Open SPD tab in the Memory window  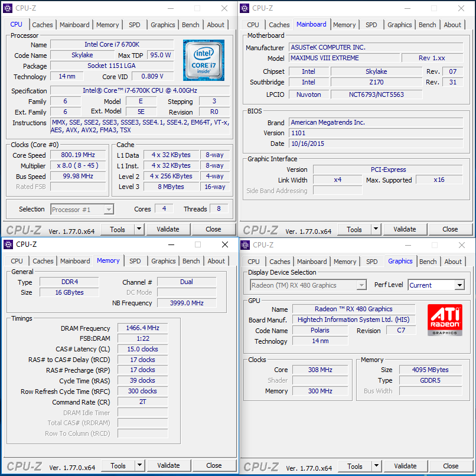[135, 261]
